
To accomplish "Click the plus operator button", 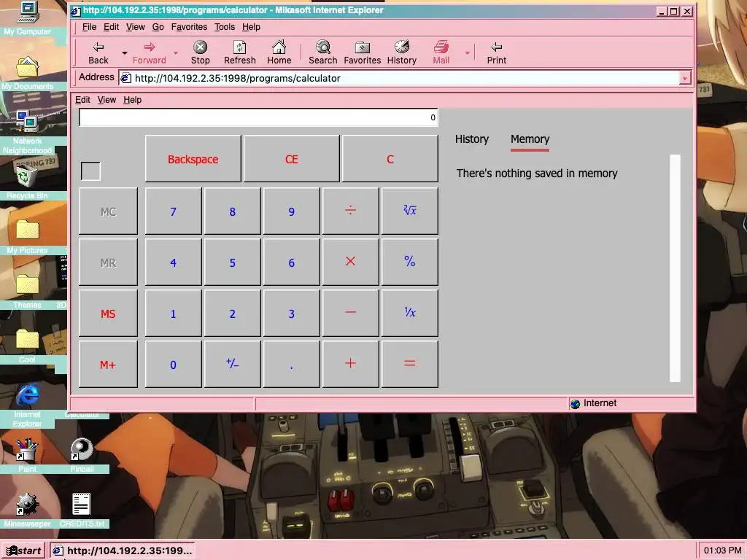I will tap(351, 365).
